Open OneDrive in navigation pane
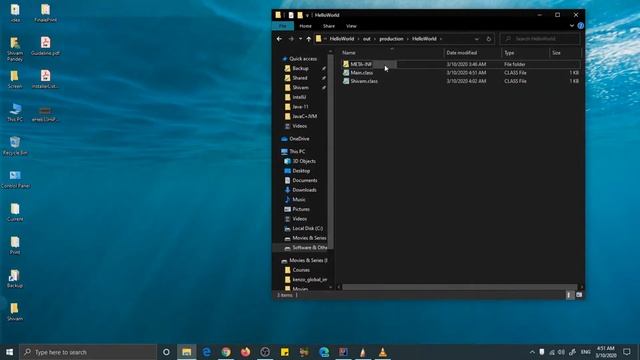The image size is (640, 360). 299,139
